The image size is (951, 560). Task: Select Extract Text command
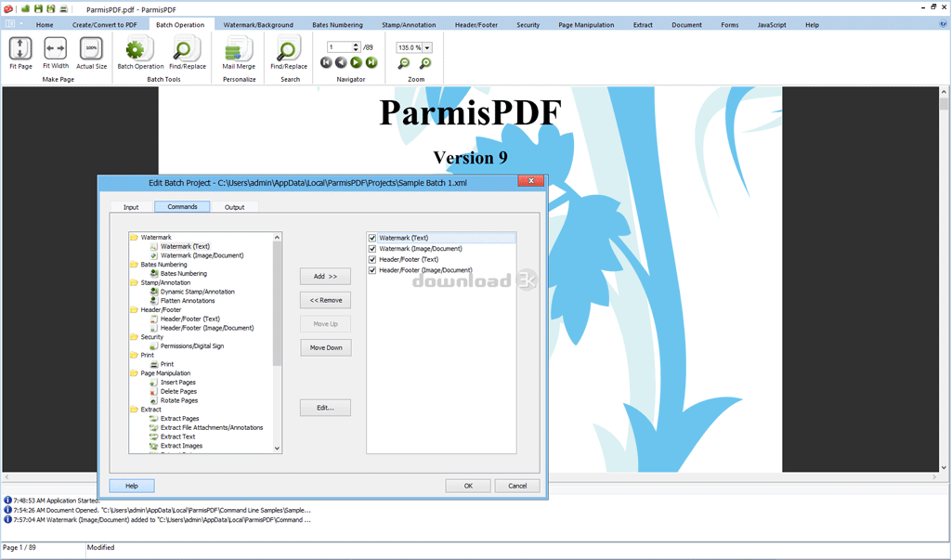[177, 436]
